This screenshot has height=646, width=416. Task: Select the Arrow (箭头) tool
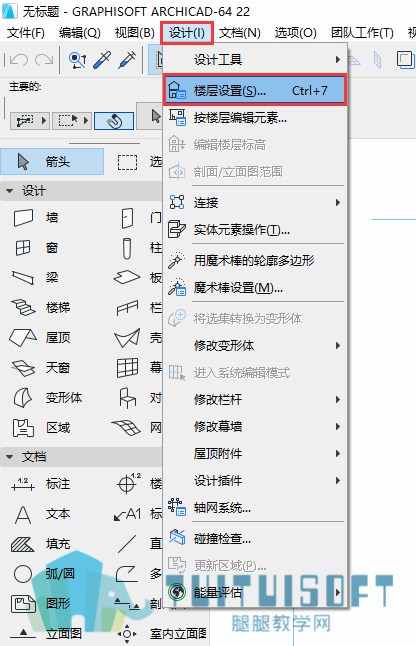[52, 162]
